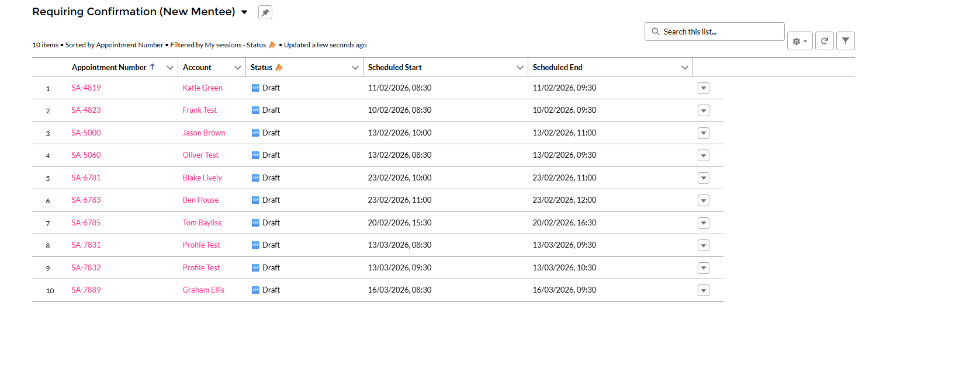Image resolution: width=980 pixels, height=379 pixels.
Task: Open Jason Brown account
Action: point(204,133)
